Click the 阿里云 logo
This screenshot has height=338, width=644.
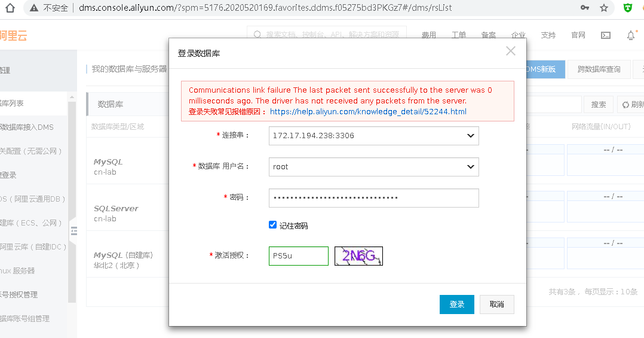click(13, 36)
